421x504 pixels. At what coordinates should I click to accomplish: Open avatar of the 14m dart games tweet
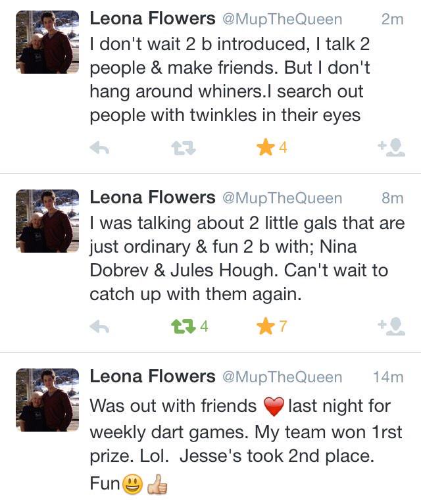[x=47, y=400]
